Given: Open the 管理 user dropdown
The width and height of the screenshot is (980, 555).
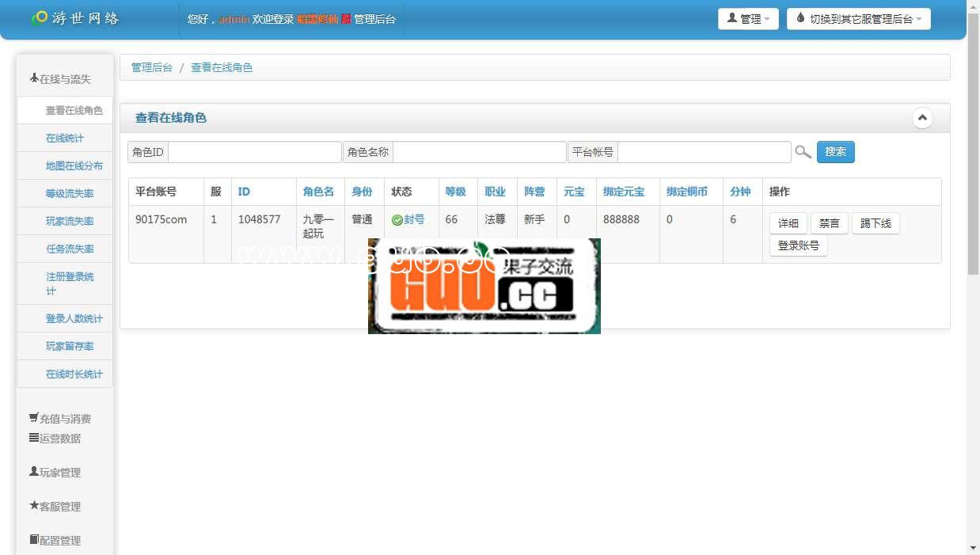Looking at the screenshot, I should pyautogui.click(x=748, y=19).
